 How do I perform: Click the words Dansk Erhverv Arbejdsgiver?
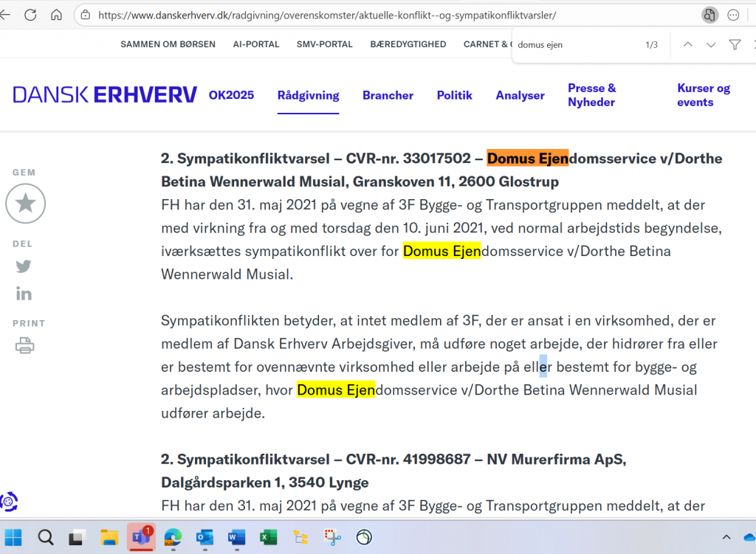[325, 344]
